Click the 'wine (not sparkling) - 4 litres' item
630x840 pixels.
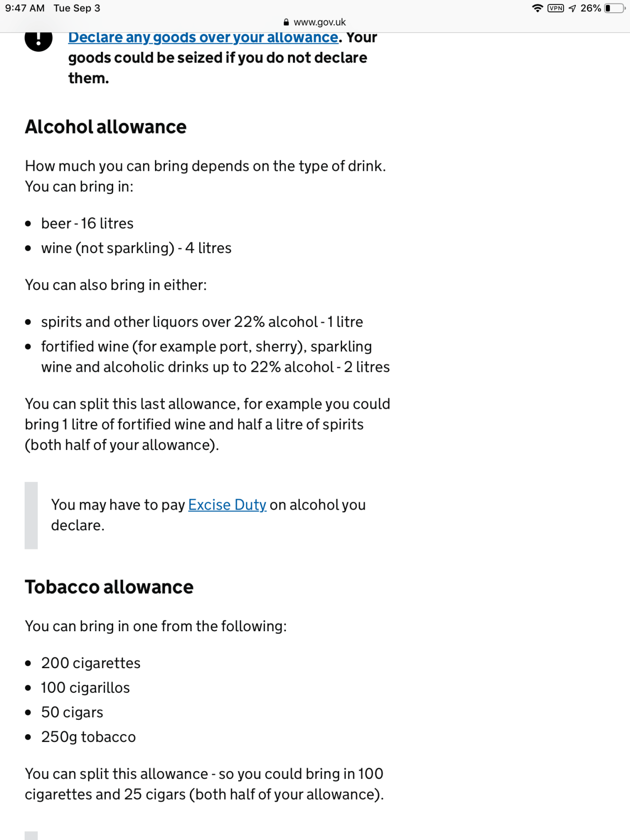point(136,248)
